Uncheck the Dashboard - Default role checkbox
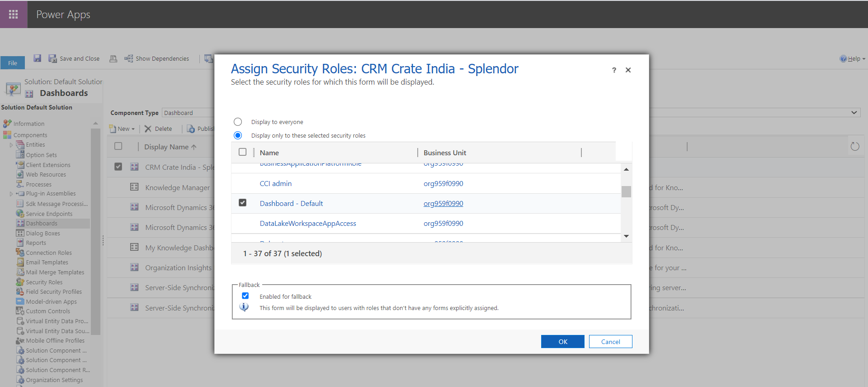 point(243,203)
